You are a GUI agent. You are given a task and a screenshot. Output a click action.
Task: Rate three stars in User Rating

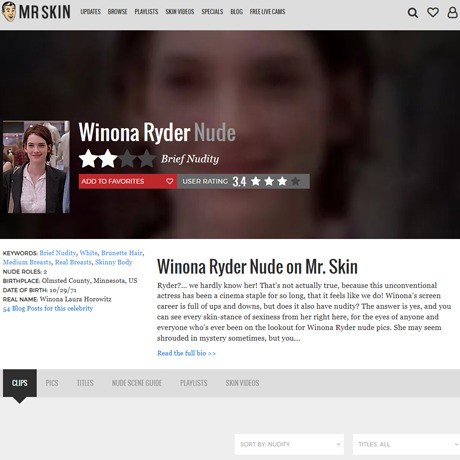pos(282,181)
